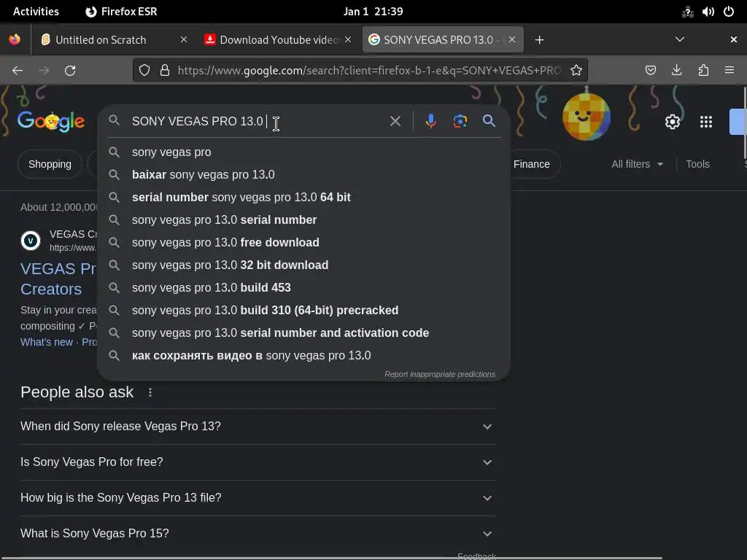This screenshot has width=747, height=560.
Task: Clear the search box with the X icon
Action: 395,121
